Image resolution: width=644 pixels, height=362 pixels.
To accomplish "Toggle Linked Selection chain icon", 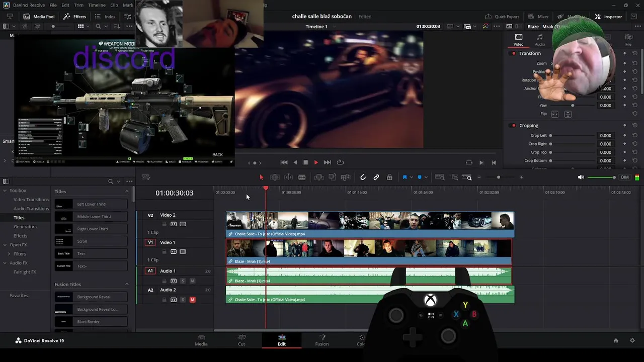I will 376,177.
